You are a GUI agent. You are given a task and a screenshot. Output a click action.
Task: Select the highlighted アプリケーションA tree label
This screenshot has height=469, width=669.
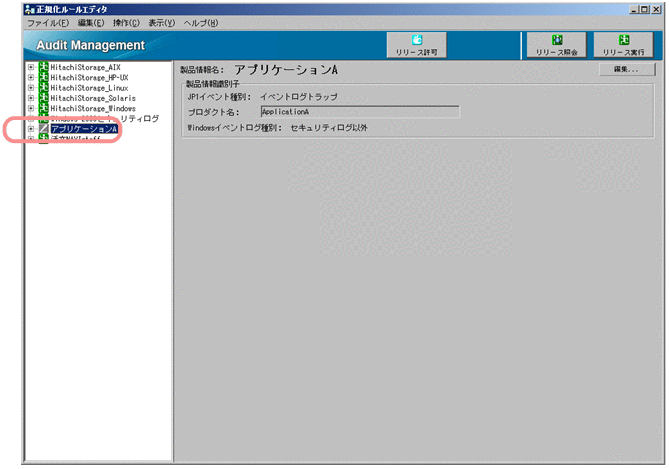84,128
